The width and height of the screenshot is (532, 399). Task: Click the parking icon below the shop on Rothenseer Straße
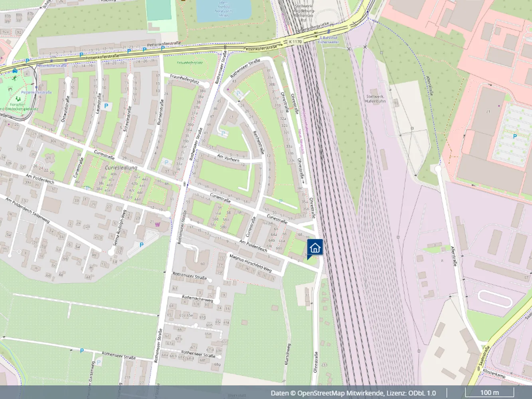141,245
